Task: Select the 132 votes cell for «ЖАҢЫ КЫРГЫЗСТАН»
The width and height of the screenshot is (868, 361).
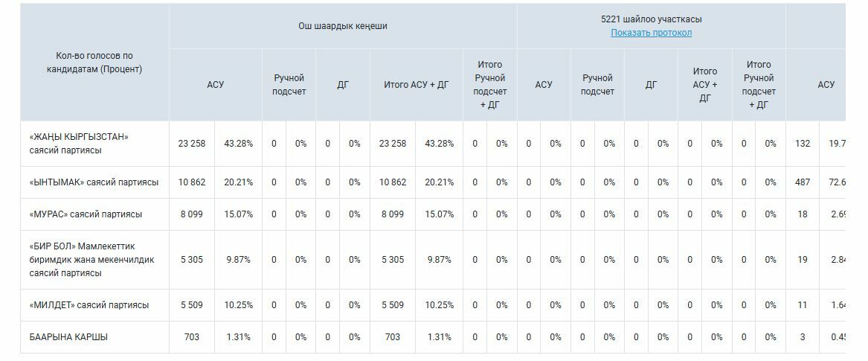Action: click(x=803, y=144)
